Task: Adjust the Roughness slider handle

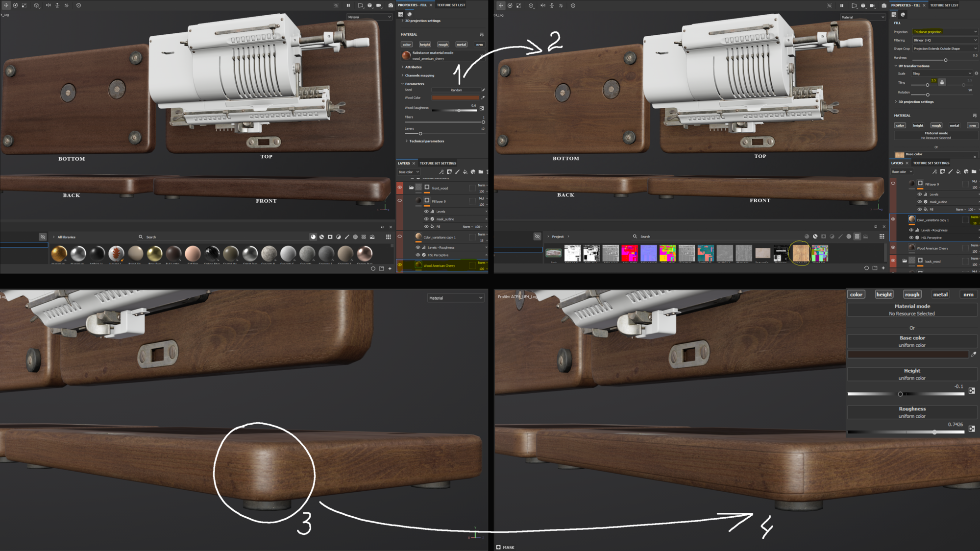Action: [934, 432]
